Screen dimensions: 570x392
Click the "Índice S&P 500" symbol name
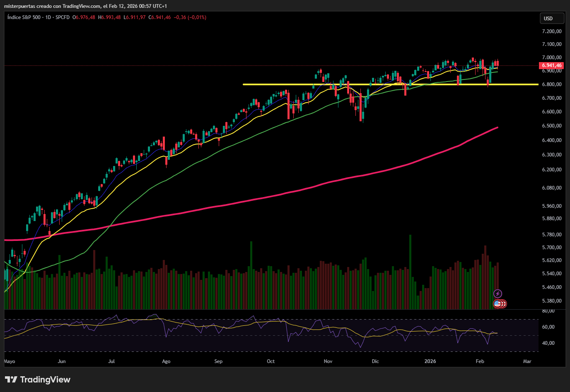point(24,17)
